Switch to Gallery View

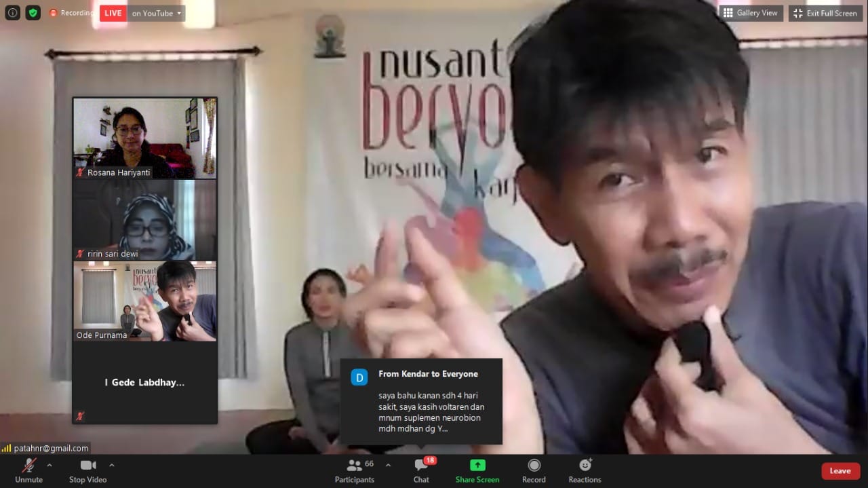[751, 13]
